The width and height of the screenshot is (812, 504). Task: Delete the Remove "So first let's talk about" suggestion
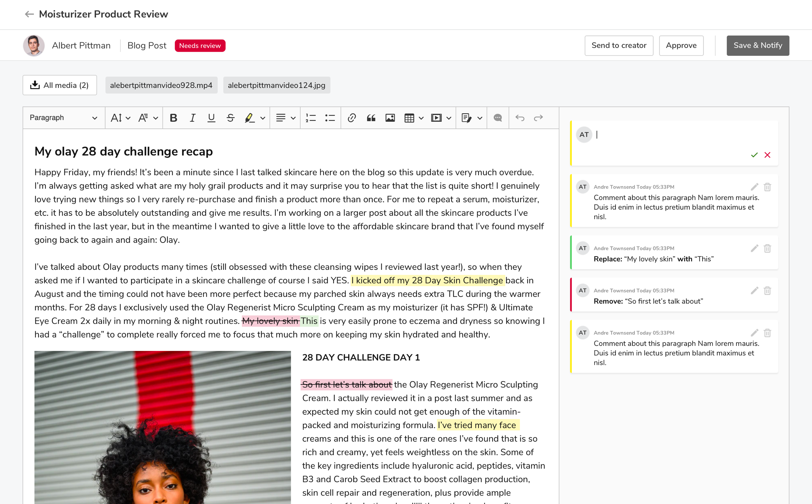click(x=767, y=291)
